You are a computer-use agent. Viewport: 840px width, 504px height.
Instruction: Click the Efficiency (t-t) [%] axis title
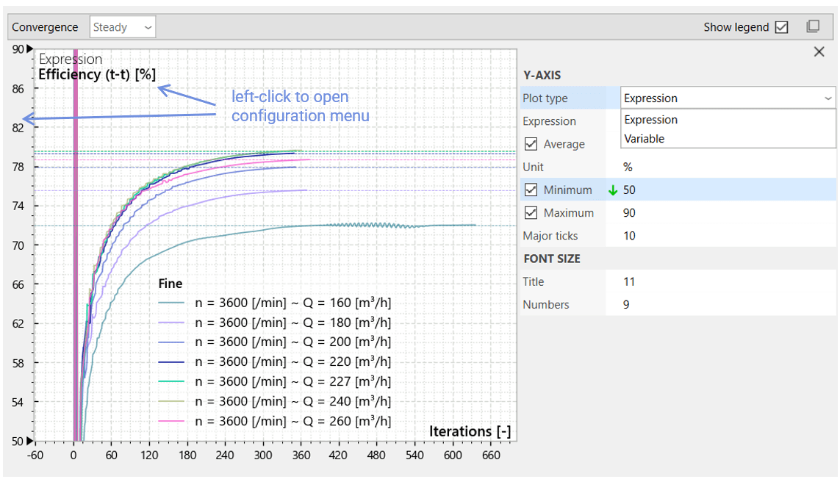[x=97, y=74]
